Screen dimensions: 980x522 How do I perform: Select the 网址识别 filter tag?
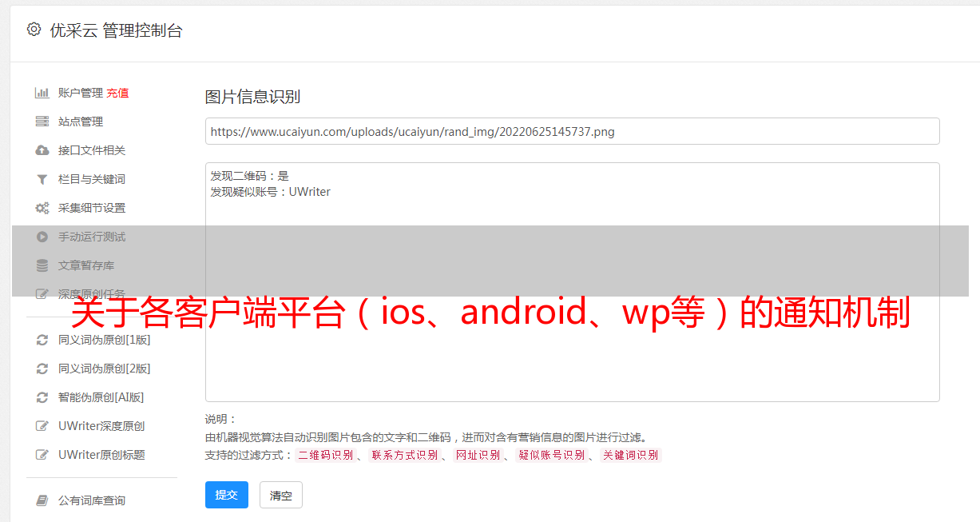[x=478, y=455]
